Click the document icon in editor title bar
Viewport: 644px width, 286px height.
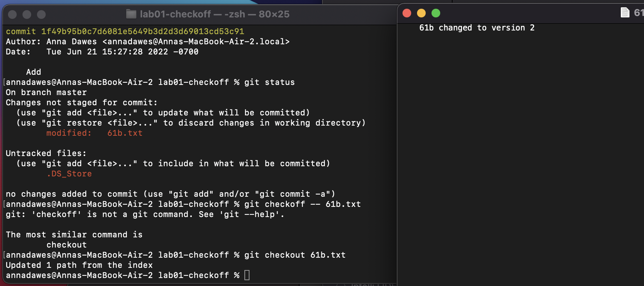(x=625, y=13)
